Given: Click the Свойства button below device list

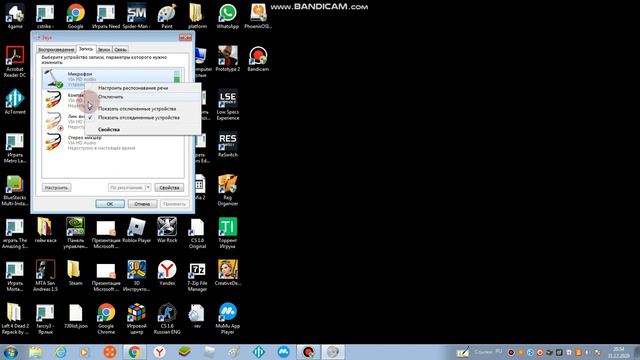Looking at the screenshot, I should 169,188.
